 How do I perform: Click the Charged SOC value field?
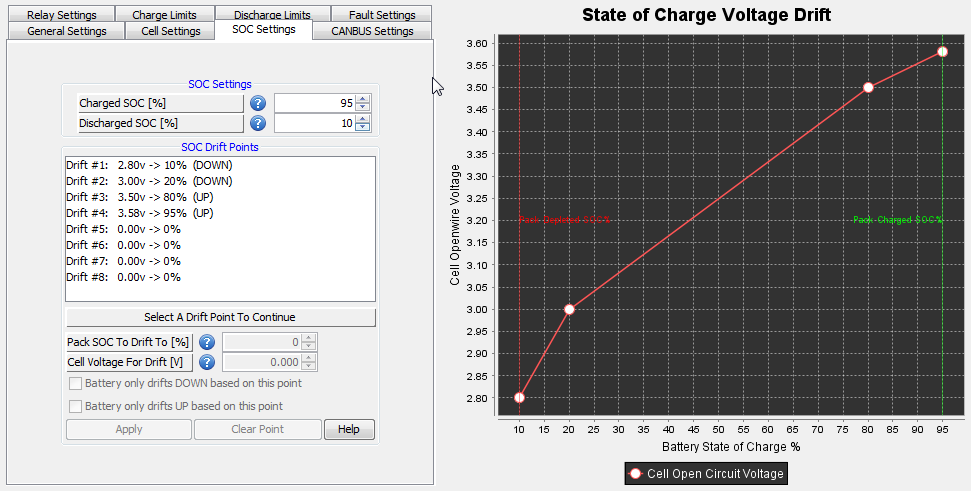click(x=315, y=103)
